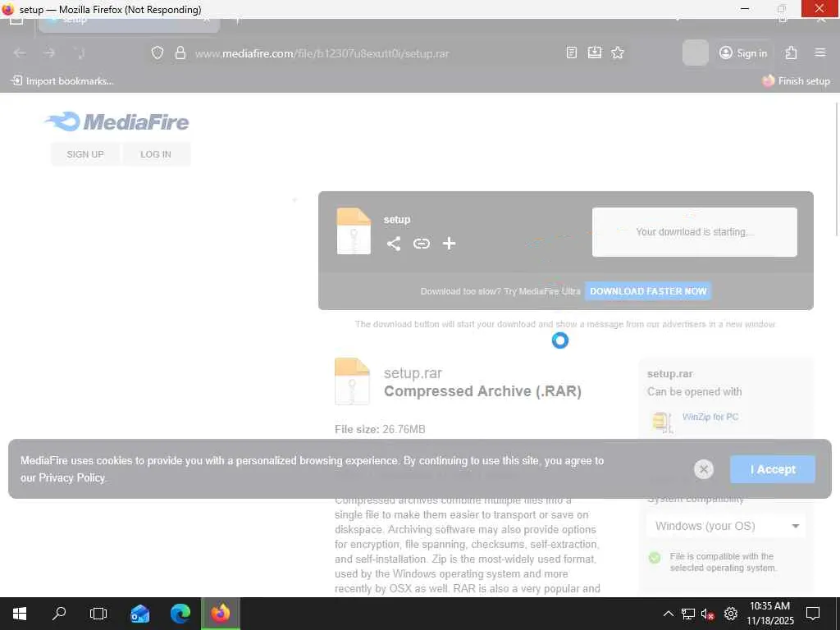Click Import bookmarks in bookmarks bar
Image resolution: width=840 pixels, height=630 pixels.
pos(62,81)
